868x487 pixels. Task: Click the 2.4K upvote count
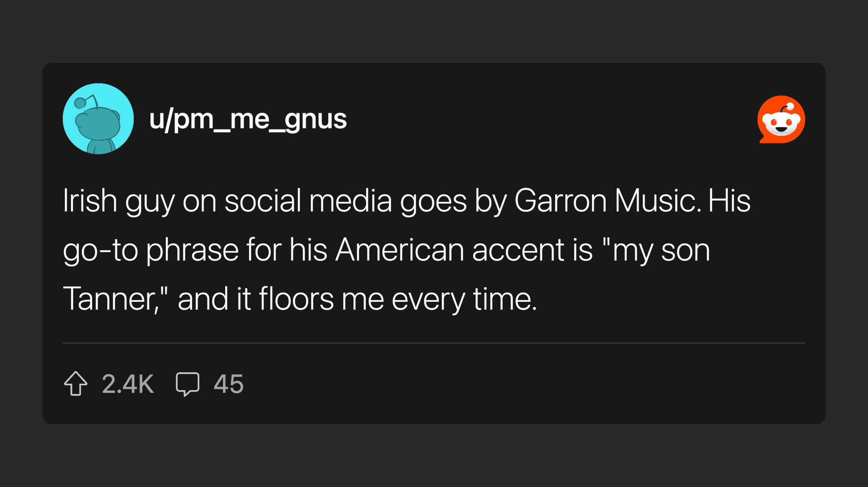128,384
